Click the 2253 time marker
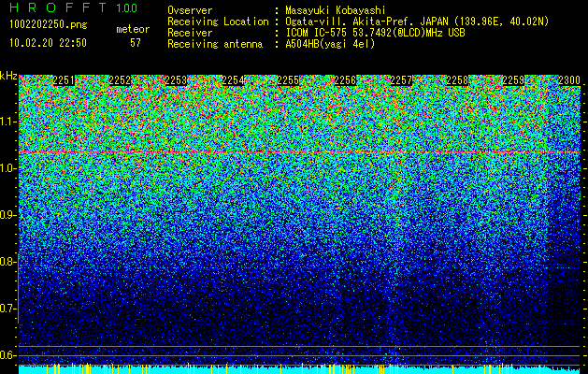 pos(176,80)
